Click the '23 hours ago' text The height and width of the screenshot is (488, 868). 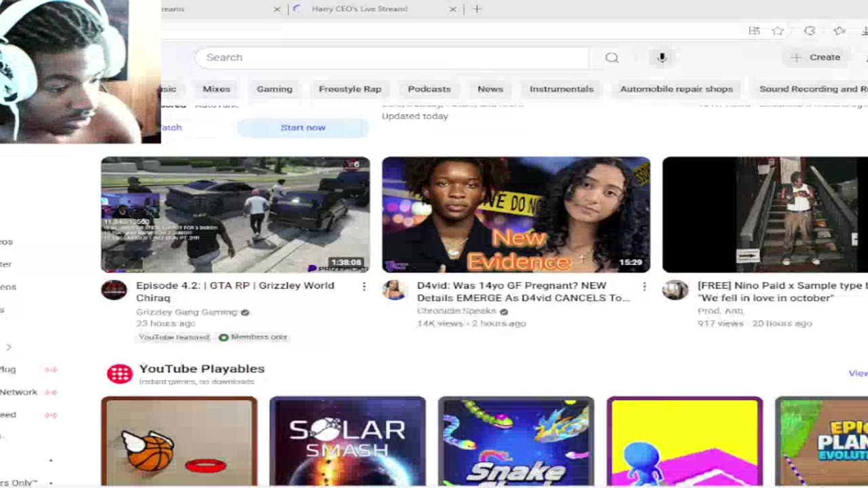pyautogui.click(x=165, y=324)
